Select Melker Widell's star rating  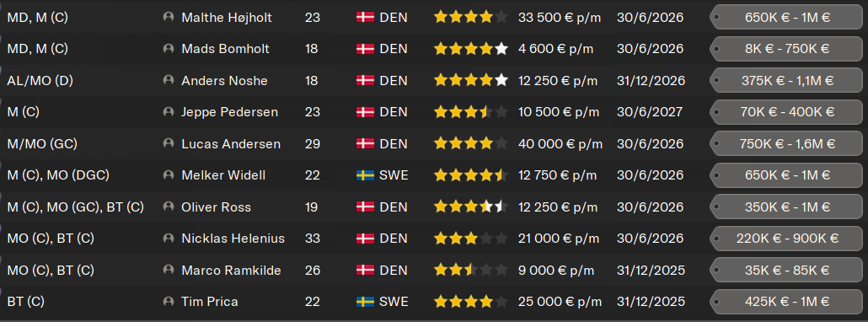(x=470, y=175)
